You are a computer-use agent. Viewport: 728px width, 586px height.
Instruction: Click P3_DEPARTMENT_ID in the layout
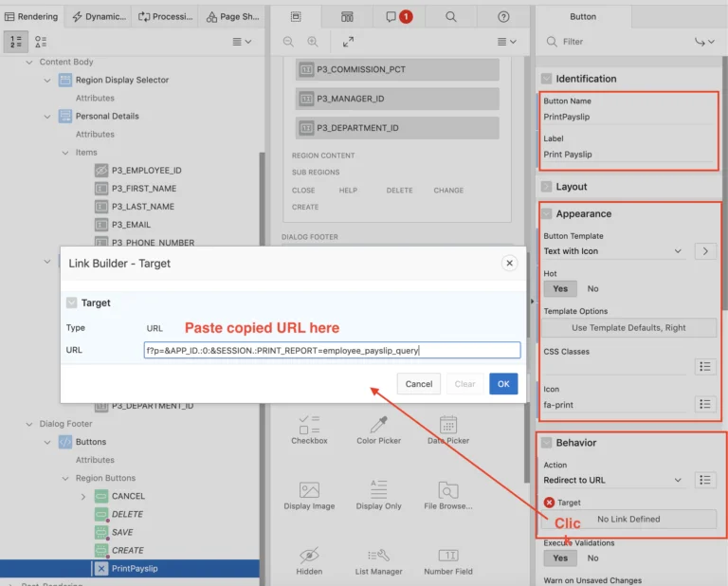tap(397, 128)
